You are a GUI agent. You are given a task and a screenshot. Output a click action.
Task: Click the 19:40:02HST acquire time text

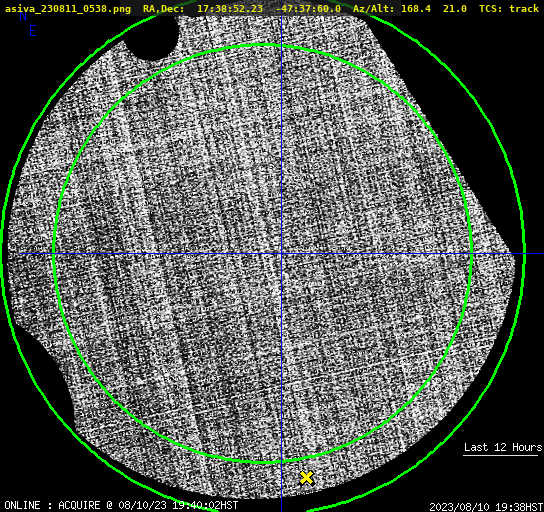pos(205,505)
